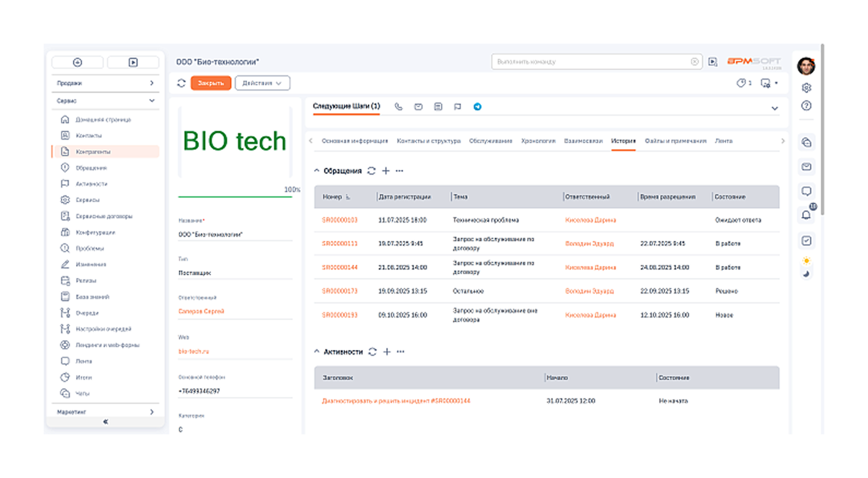Collapse the Активности section

[317, 352]
